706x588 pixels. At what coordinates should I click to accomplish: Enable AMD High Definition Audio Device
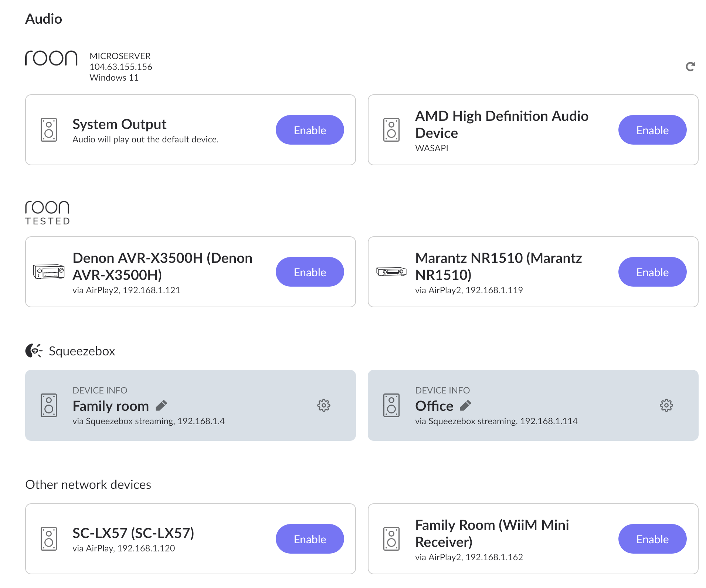point(652,130)
